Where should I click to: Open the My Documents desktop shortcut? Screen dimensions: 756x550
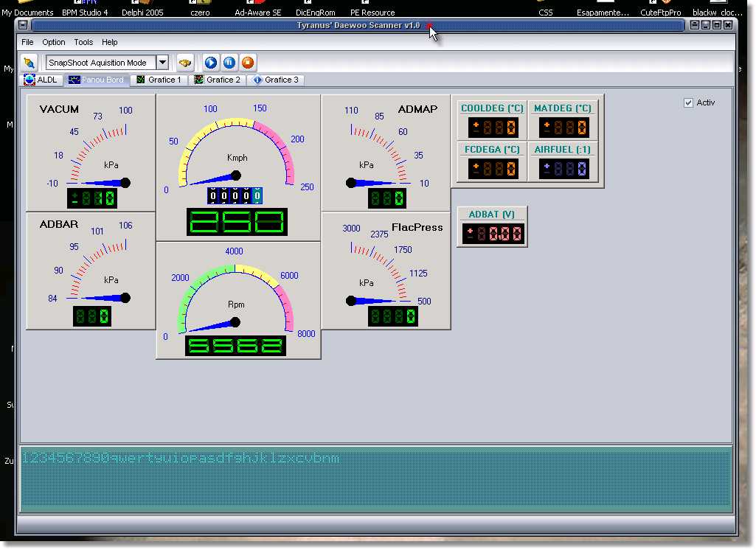coord(27,9)
